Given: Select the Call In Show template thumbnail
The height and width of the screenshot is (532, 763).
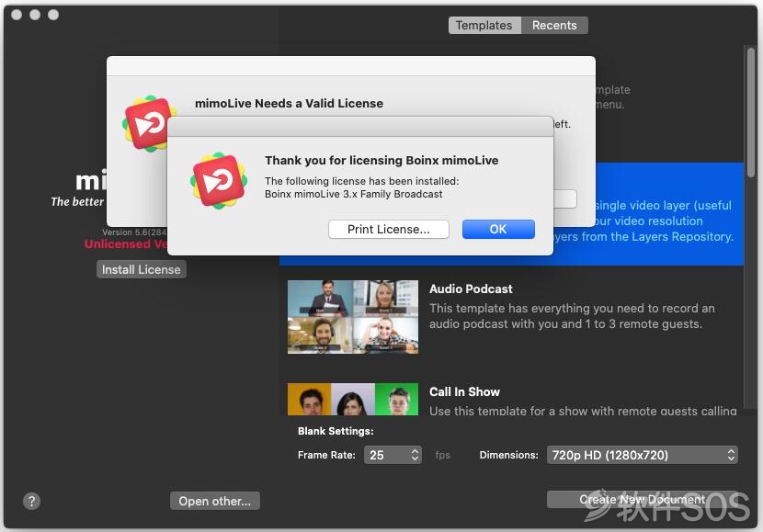Looking at the screenshot, I should [353, 400].
